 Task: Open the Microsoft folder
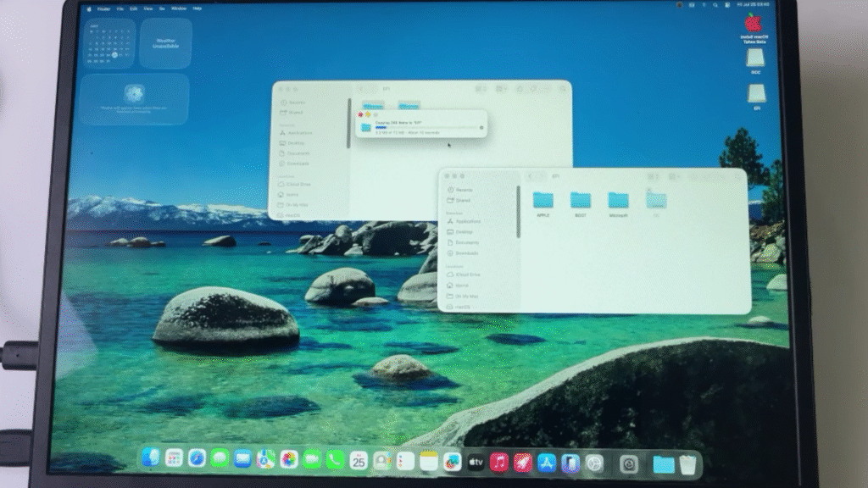pos(618,201)
